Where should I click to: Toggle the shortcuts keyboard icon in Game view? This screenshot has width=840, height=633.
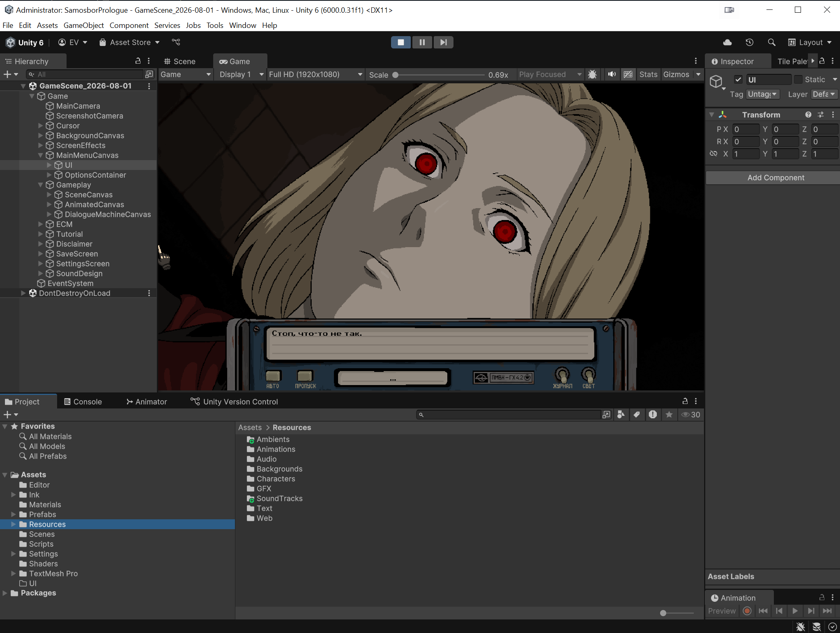pos(628,74)
